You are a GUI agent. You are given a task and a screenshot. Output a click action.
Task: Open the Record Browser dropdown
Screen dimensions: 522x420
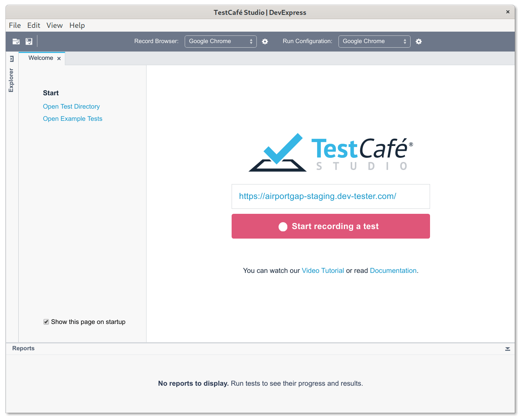221,42
